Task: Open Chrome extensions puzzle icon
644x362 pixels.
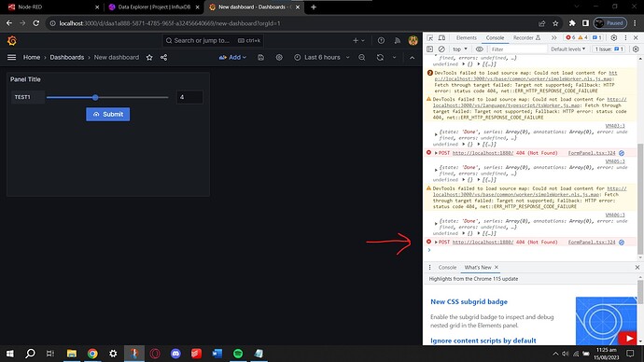Action: click(x=572, y=23)
